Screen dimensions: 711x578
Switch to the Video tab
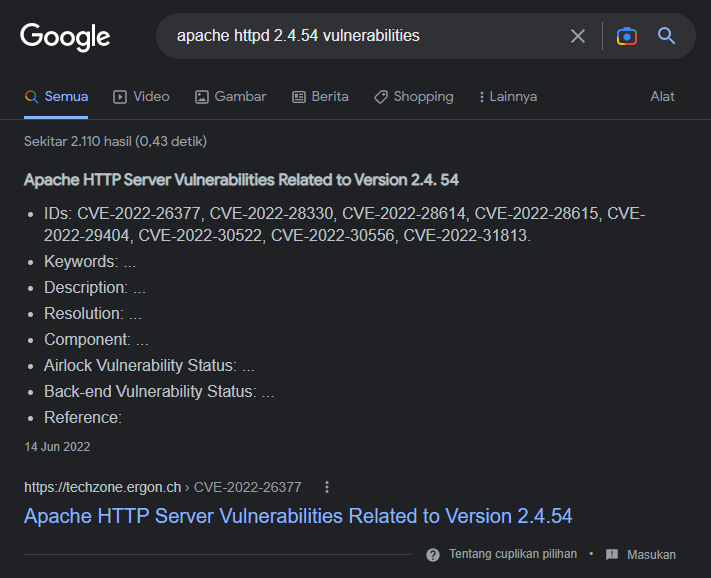tap(141, 97)
